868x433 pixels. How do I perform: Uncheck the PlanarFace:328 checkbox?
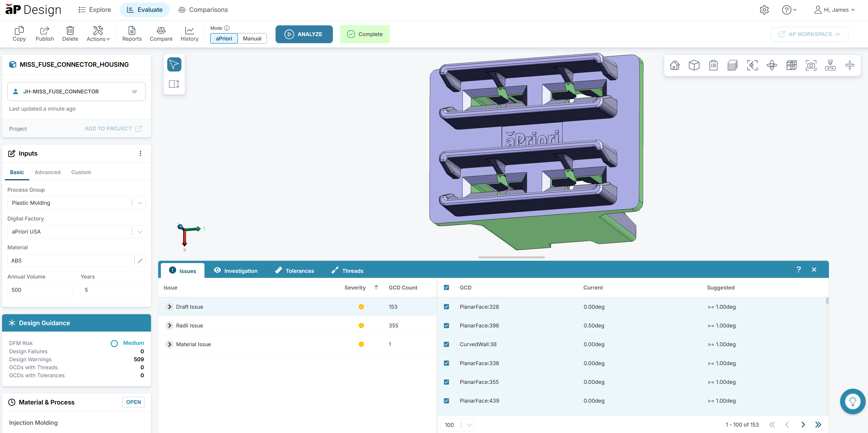click(x=446, y=307)
